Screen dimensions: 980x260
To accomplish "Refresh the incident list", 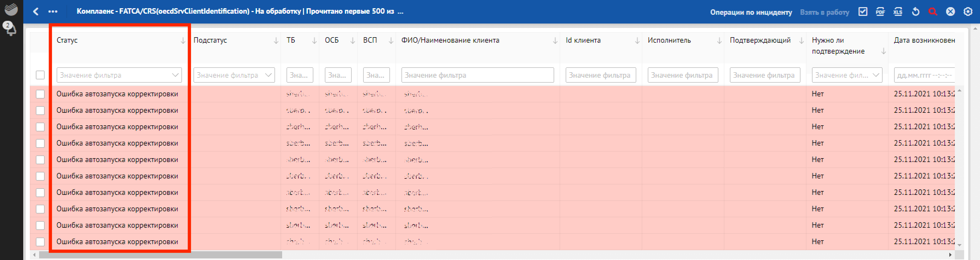I will [x=916, y=12].
